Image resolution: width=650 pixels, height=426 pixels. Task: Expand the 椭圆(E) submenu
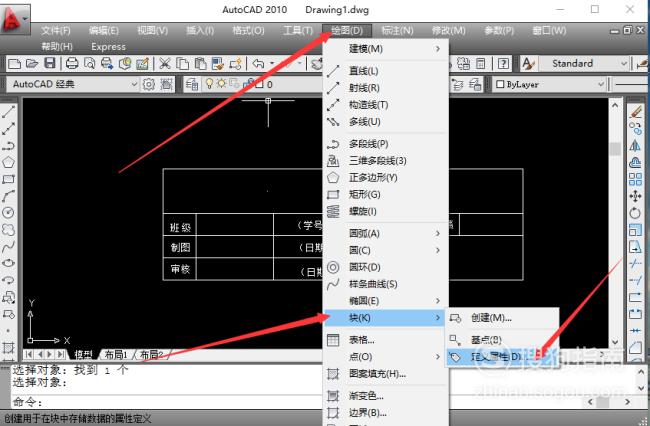click(x=386, y=301)
